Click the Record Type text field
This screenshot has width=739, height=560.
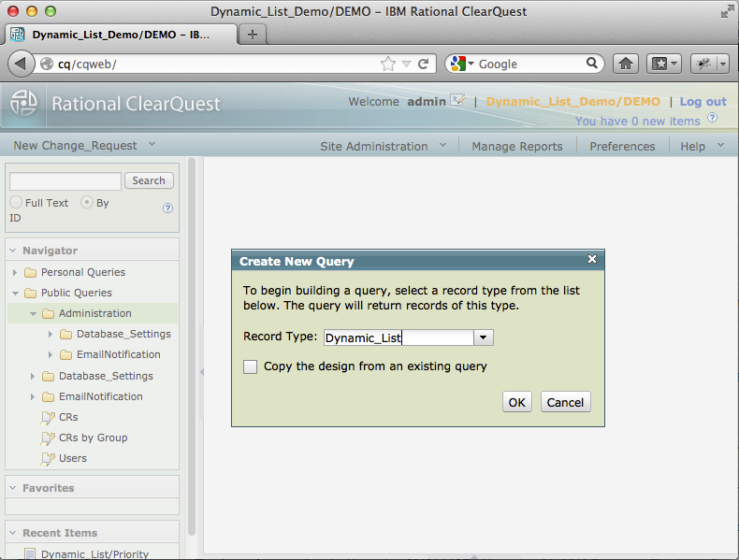(398, 337)
